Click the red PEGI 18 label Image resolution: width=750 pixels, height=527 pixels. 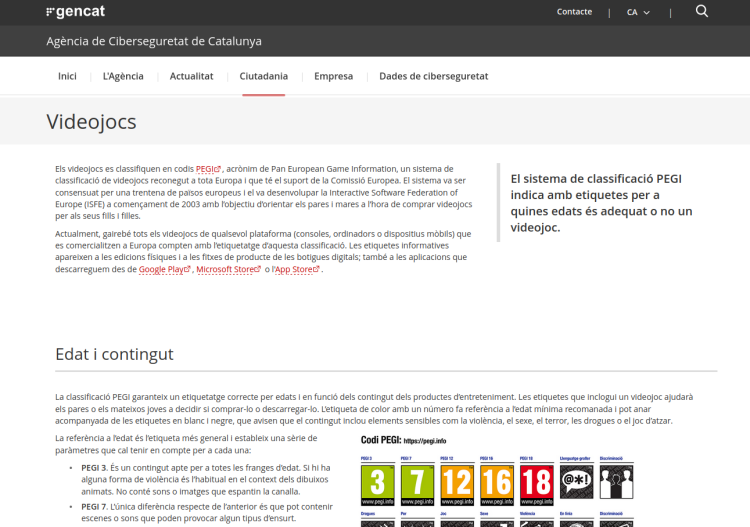click(x=536, y=485)
